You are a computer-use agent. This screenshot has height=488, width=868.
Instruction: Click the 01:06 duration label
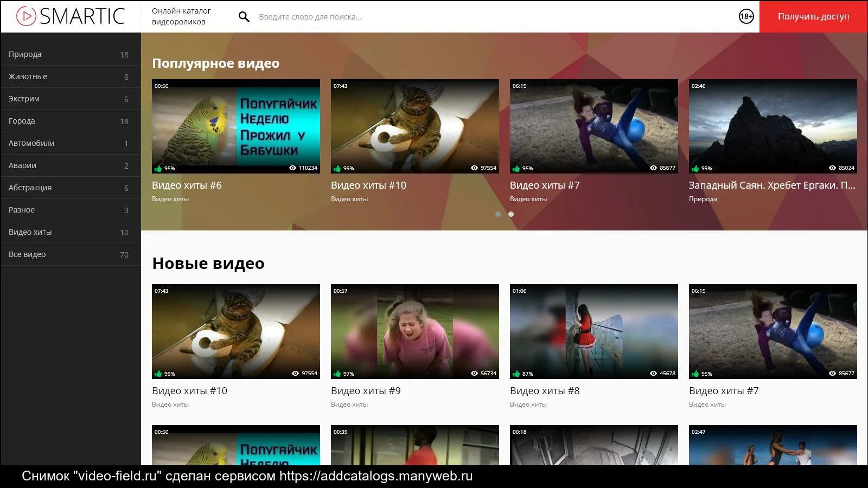(x=519, y=291)
